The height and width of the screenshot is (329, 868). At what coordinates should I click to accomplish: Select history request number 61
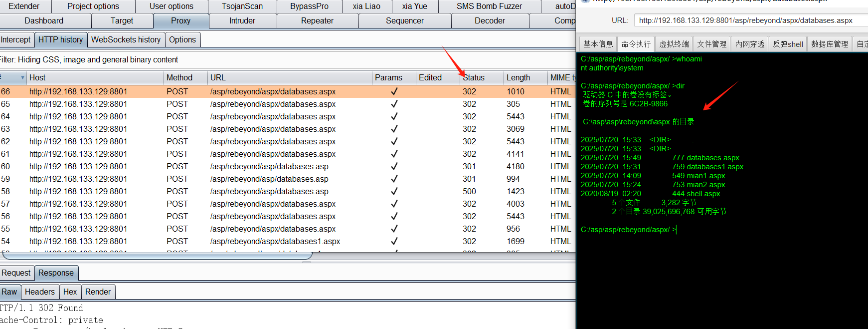[x=288, y=154]
